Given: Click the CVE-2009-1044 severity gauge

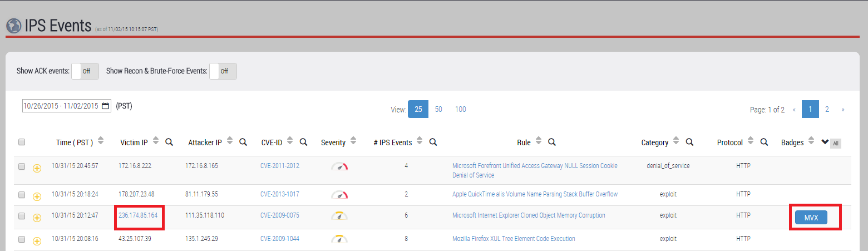Looking at the screenshot, I should click(339, 239).
